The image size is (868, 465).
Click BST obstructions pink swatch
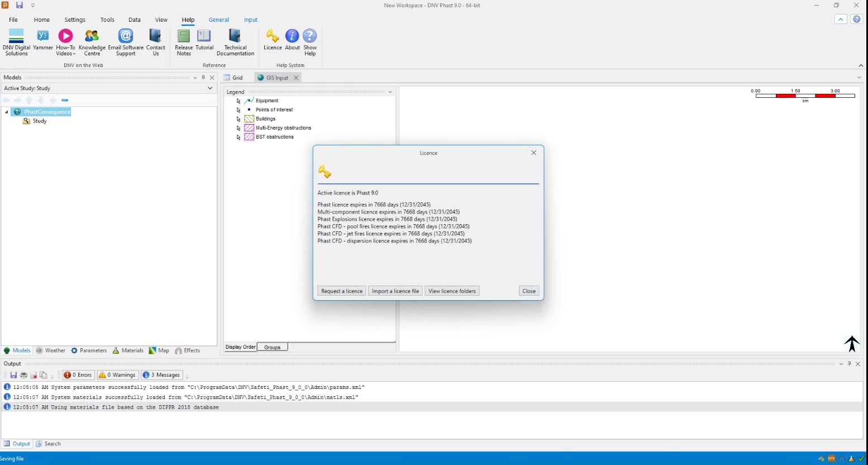[x=249, y=137]
